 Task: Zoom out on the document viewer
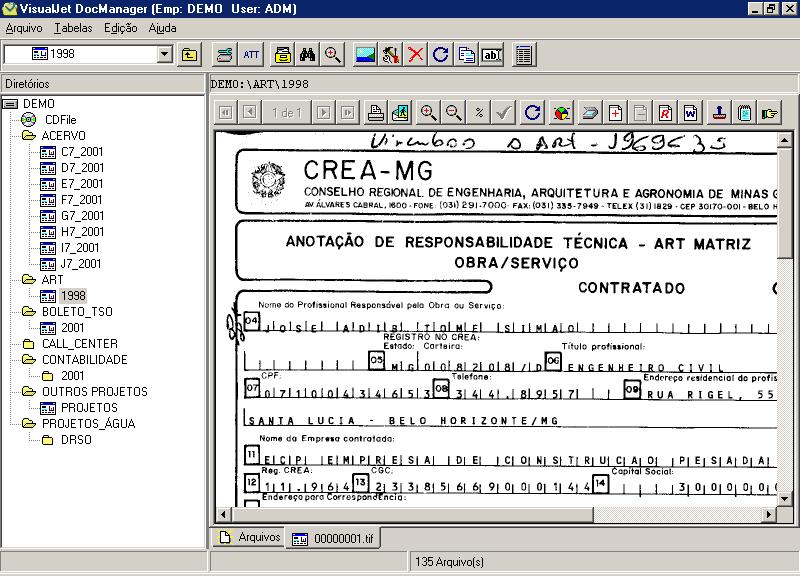(x=454, y=113)
